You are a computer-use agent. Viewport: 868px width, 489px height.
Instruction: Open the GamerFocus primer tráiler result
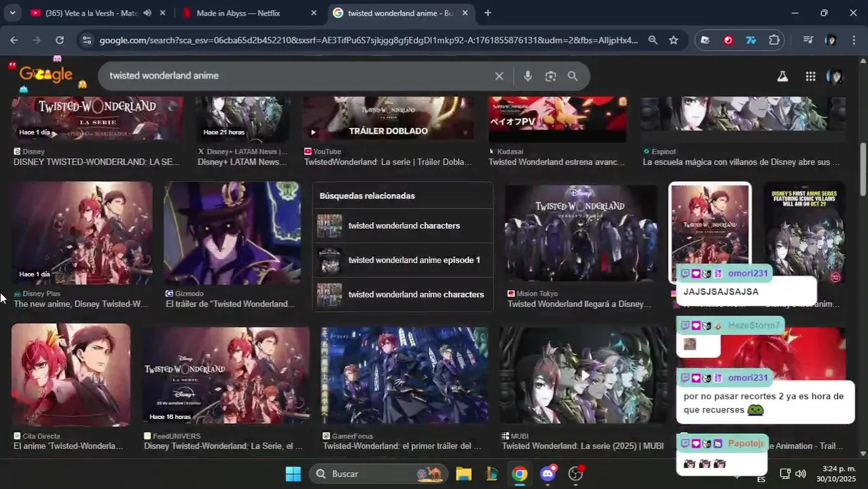pos(402,446)
